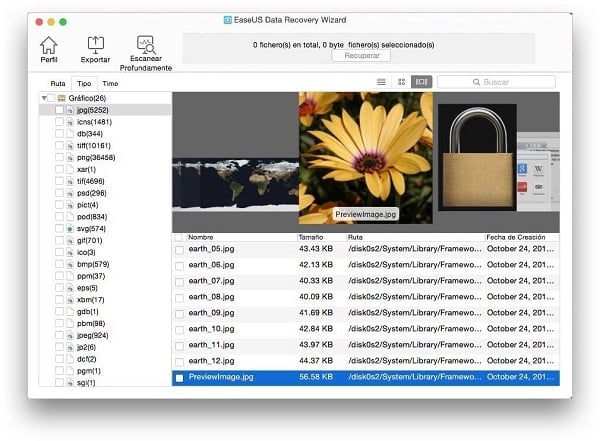
Task: Select the earth_11.jpg file name
Action: click(211, 345)
